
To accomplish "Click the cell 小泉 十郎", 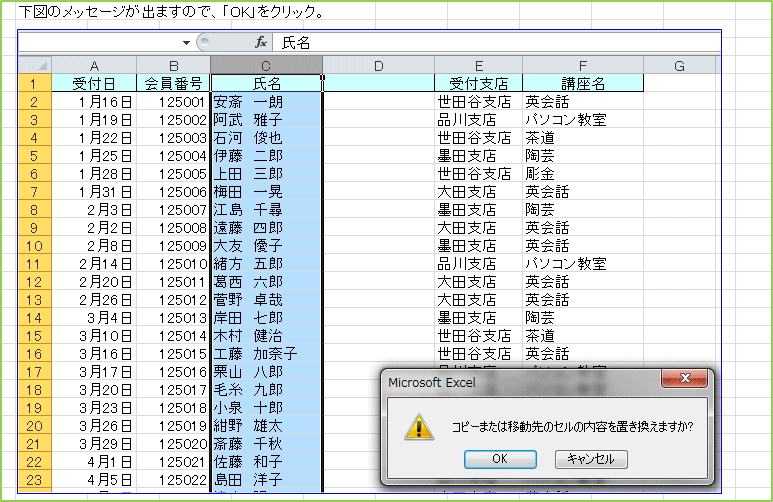I will (266, 408).
